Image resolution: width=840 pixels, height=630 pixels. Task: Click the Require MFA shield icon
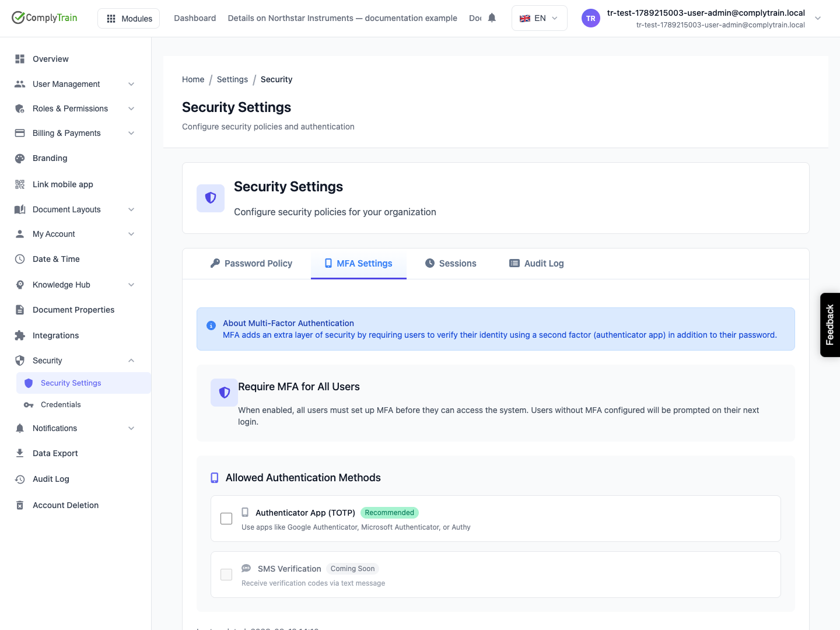click(224, 393)
